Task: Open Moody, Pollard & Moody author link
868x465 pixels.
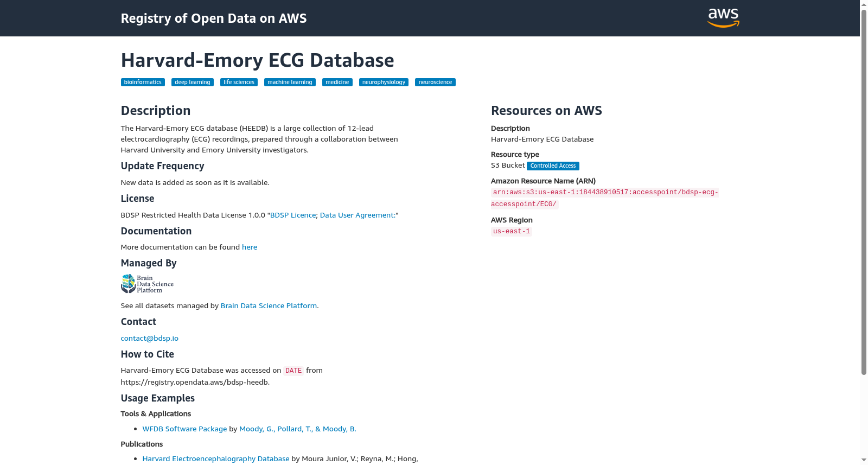Action: 298,429
